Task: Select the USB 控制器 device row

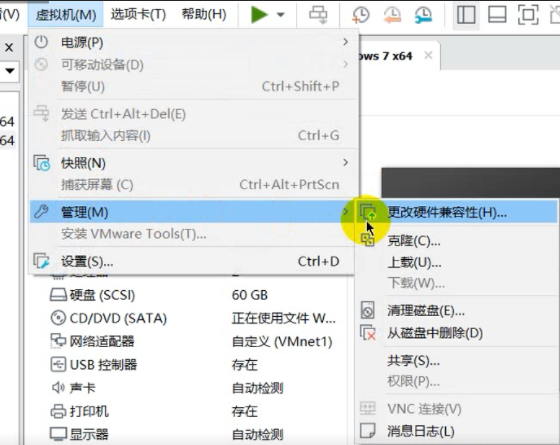Action: coord(193,365)
